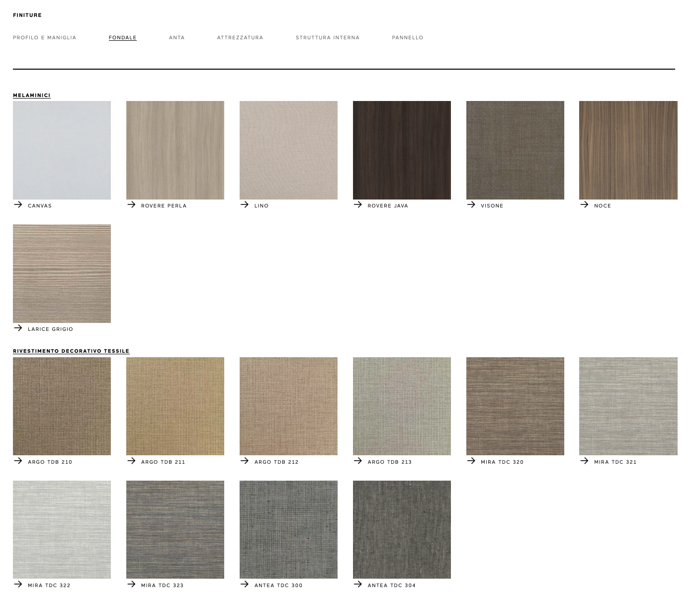This screenshot has width=700, height=610.
Task: Click the Visone label link
Action: (492, 206)
